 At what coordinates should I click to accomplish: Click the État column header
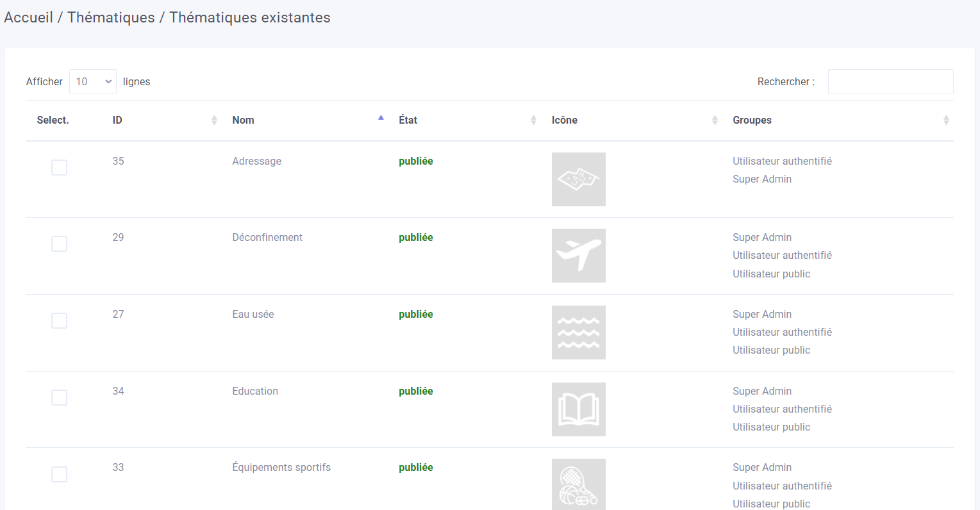coord(408,120)
